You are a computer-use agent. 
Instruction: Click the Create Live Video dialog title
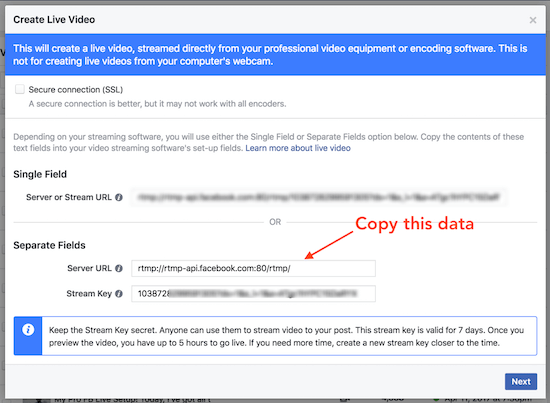54,20
